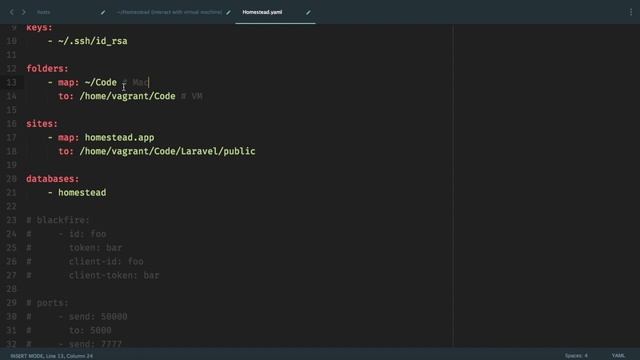This screenshot has height=360, width=640.
Task: Click the 'token: bar' commented line
Action: pyautogui.click(x=95, y=248)
